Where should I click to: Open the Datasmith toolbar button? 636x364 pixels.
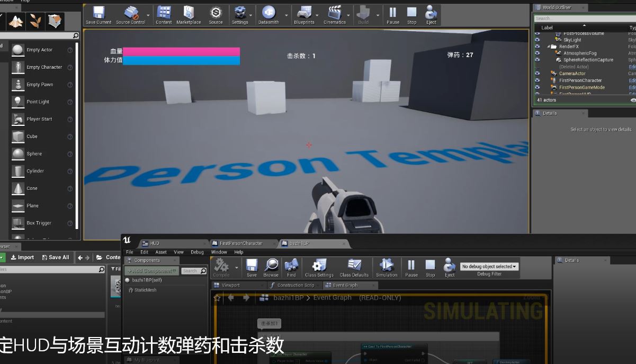coord(268,15)
